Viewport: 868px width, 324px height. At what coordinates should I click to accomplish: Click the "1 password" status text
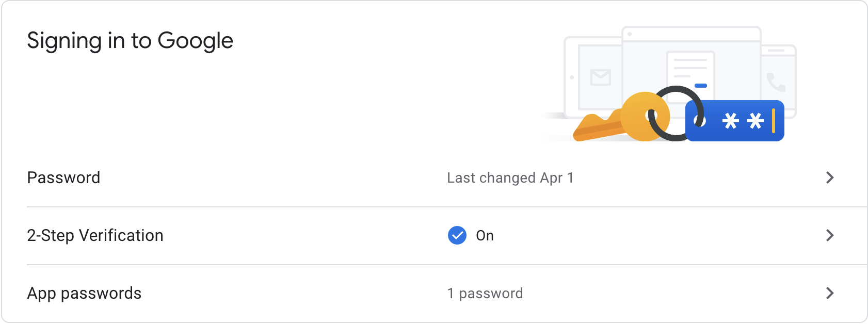click(485, 293)
